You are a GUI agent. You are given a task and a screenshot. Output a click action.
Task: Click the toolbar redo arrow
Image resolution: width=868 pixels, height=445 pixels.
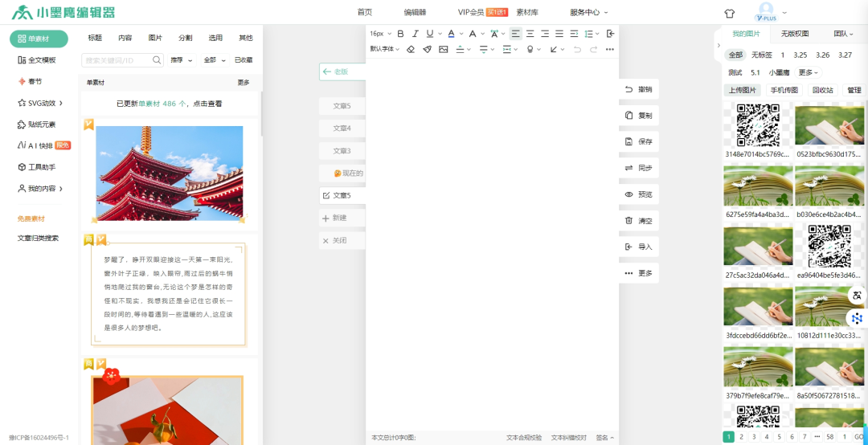[593, 49]
